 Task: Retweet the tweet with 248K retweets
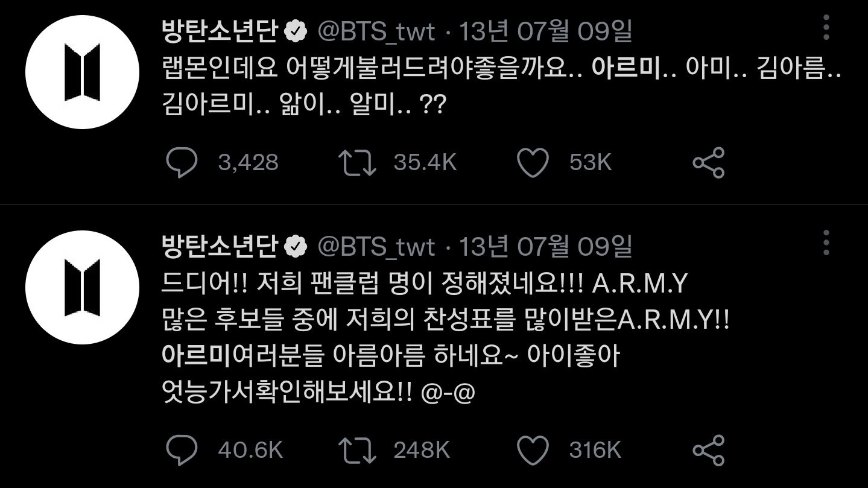click(x=357, y=451)
